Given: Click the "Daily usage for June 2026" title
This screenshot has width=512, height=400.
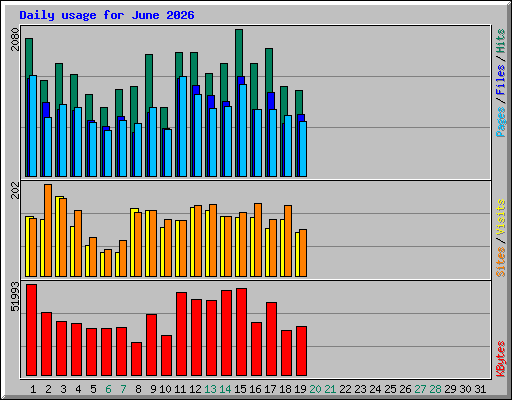Looking at the screenshot, I should pyautogui.click(x=107, y=15).
